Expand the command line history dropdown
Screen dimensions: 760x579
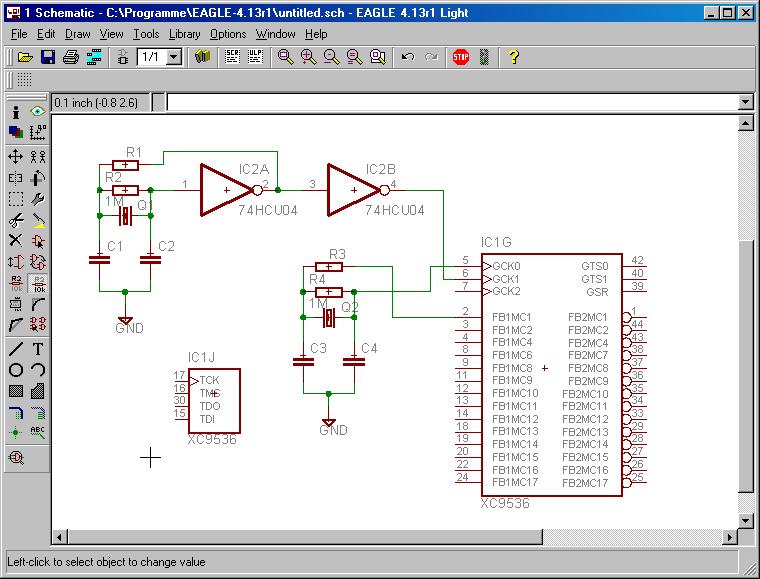point(745,102)
